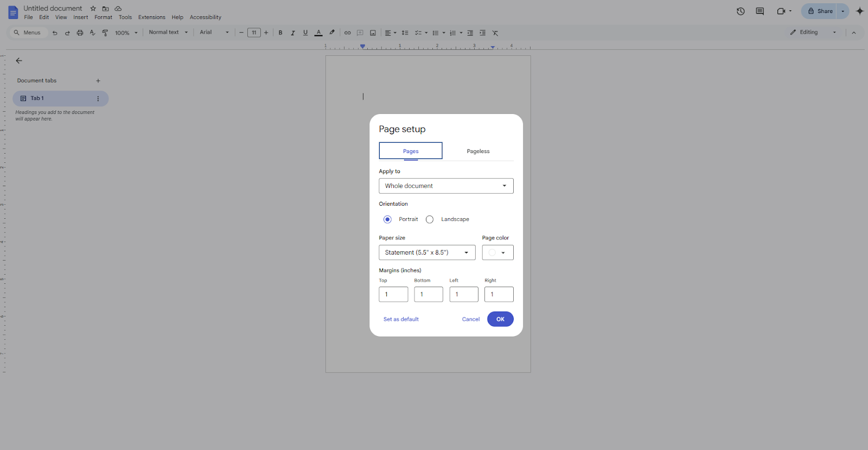The height and width of the screenshot is (450, 868).
Task: Click the Gemini sparkle icon
Action: click(x=860, y=11)
